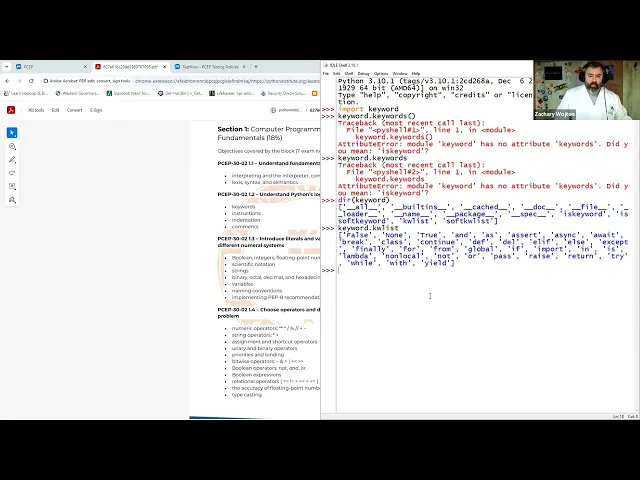This screenshot has width=640, height=480.
Task: Open IDLE Window menu
Action: pyautogui.click(x=400, y=74)
